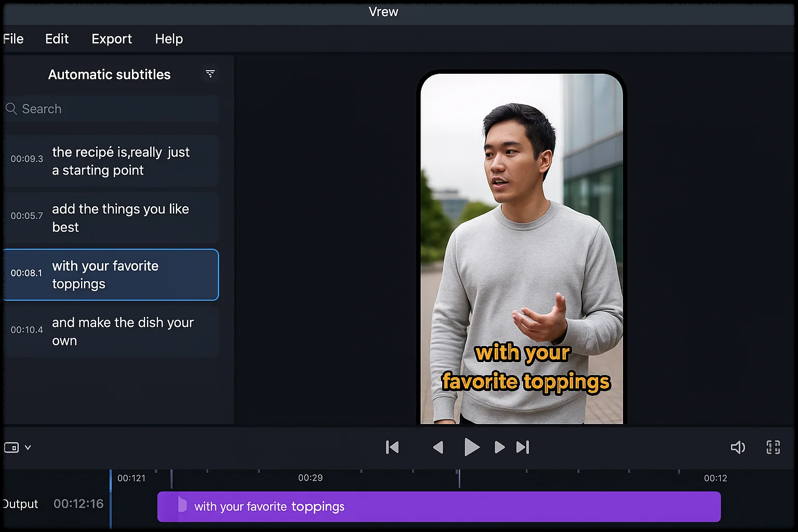Viewport: 798px width, 532px height.
Task: Click the 00:10.4 timestamp
Action: click(x=27, y=329)
